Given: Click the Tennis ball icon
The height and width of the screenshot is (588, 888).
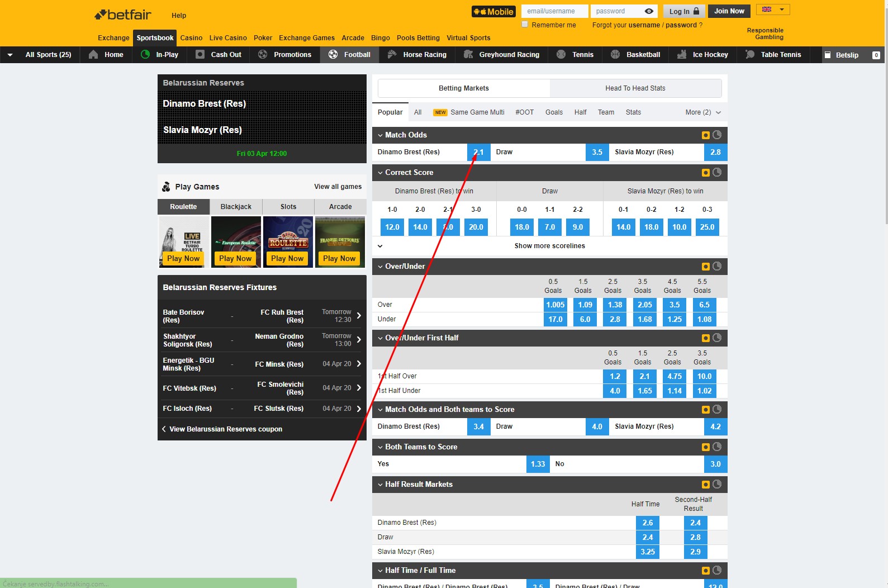Looking at the screenshot, I should 561,55.
